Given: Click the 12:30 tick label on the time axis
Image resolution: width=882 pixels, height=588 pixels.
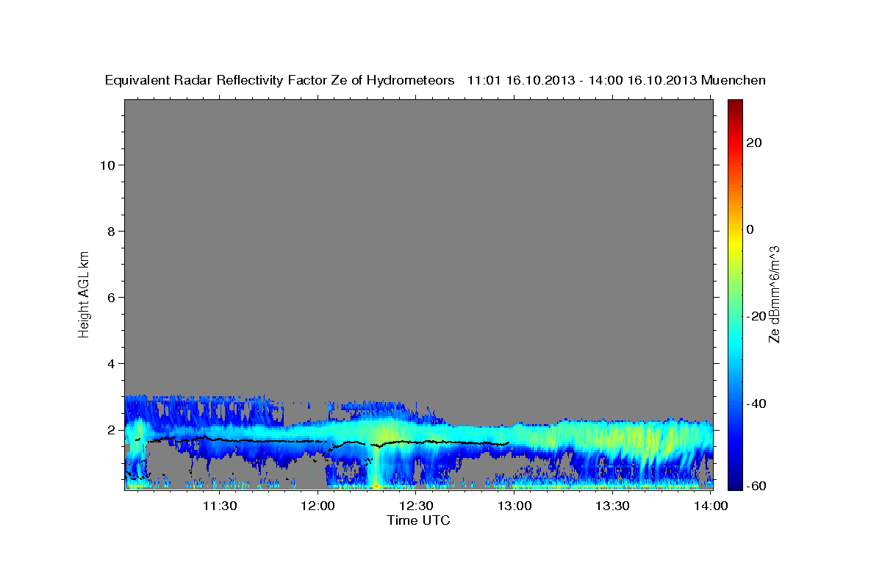Looking at the screenshot, I should 416,506.
